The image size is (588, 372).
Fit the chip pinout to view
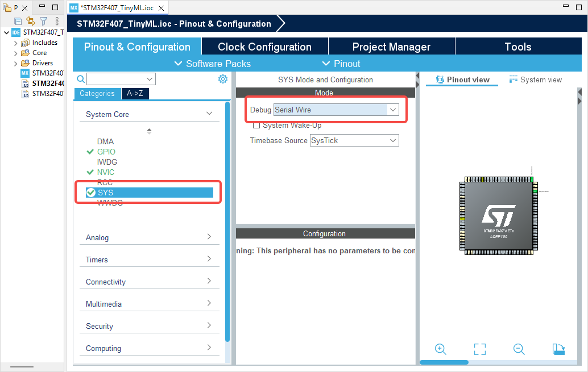coord(479,349)
